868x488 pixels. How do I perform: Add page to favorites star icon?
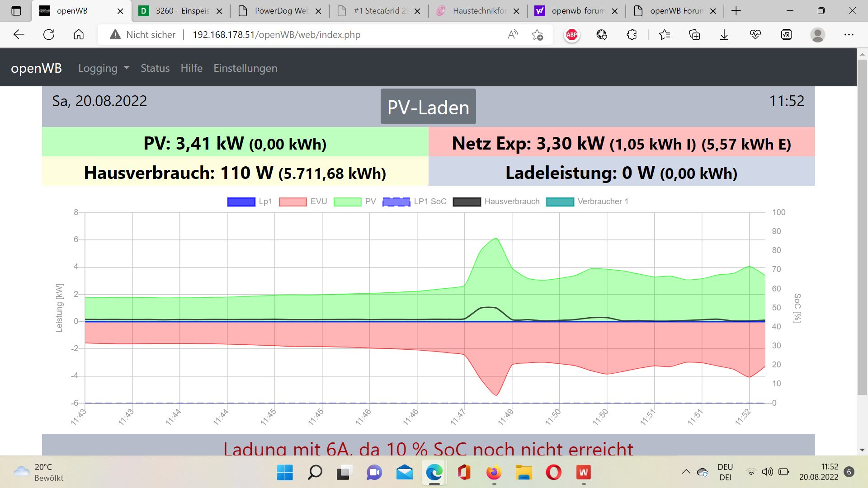tap(537, 35)
